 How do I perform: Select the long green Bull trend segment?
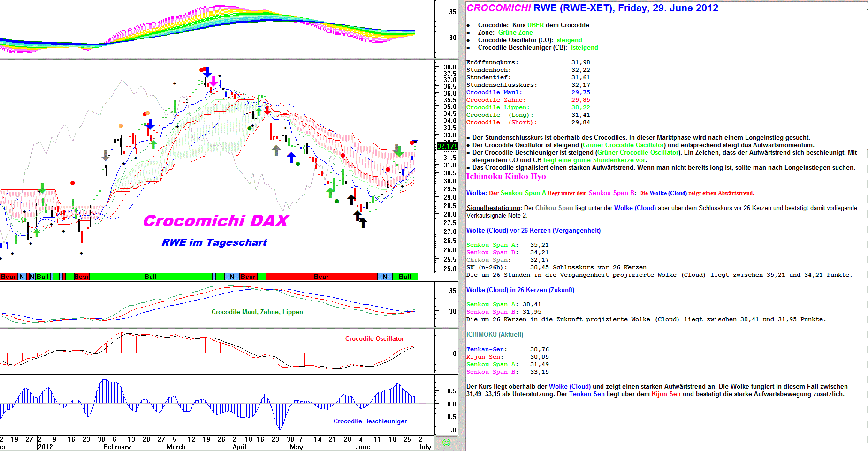tap(151, 277)
